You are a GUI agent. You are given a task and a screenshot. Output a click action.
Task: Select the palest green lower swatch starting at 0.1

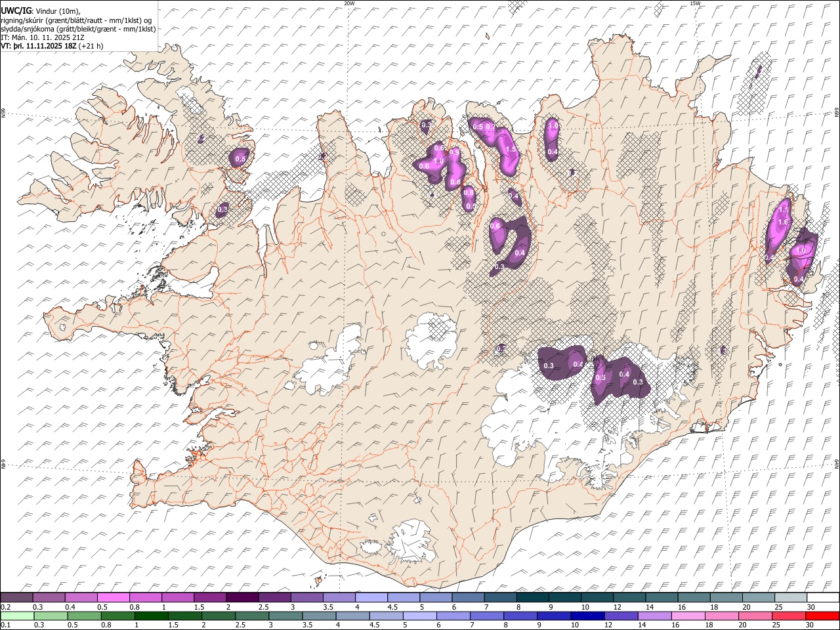(x=17, y=616)
